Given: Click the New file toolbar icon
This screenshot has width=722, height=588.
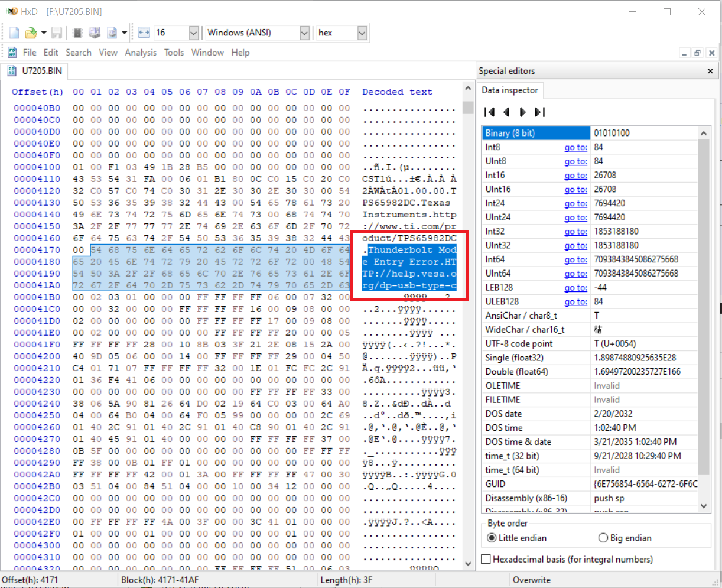Looking at the screenshot, I should 14,33.
